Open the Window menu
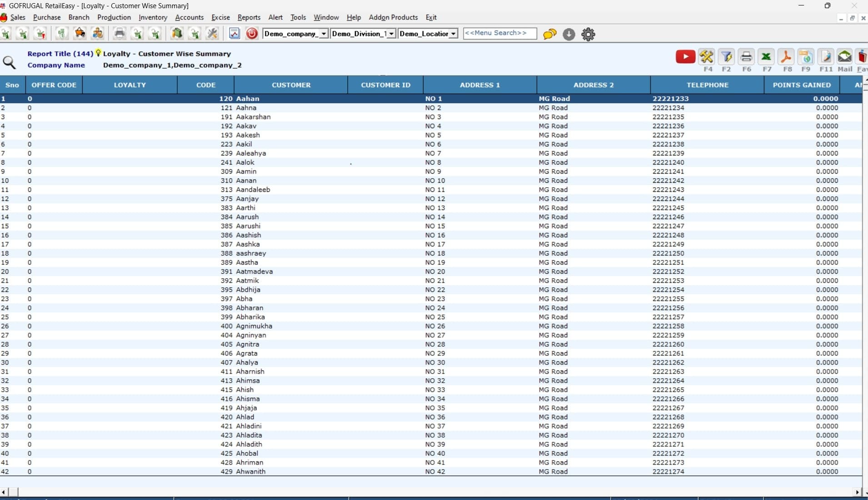The image size is (868, 500). coord(326,17)
